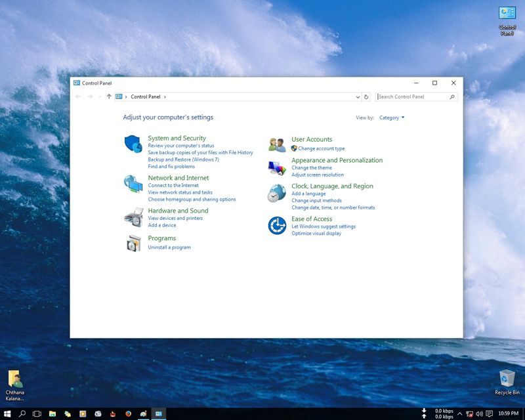Click the Ease of Access blue circle icon
The image size is (525, 420).
coord(277,225)
